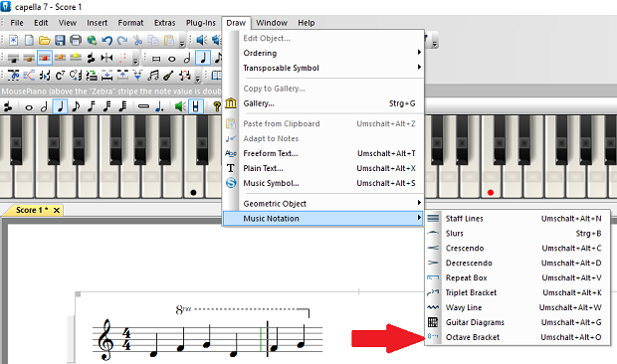Open the folder icon to load score
Screen dimensions: 617x364
pos(45,40)
